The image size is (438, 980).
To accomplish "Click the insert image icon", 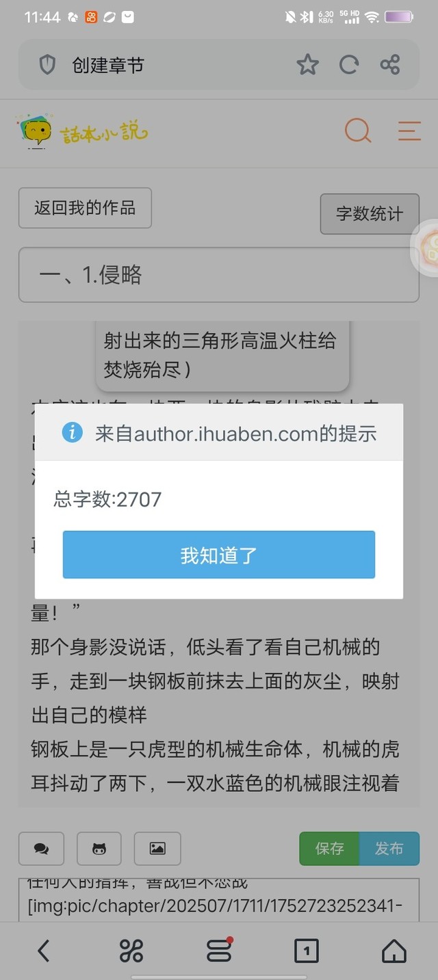I will tap(157, 849).
